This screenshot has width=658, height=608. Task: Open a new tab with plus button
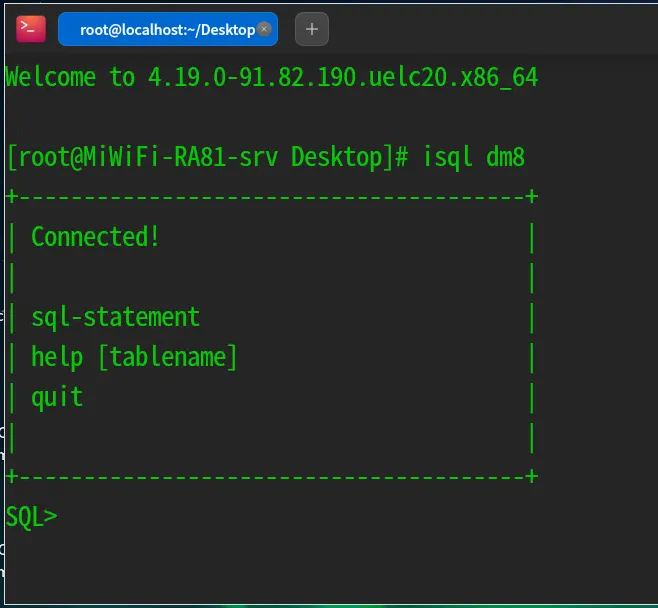[311, 29]
